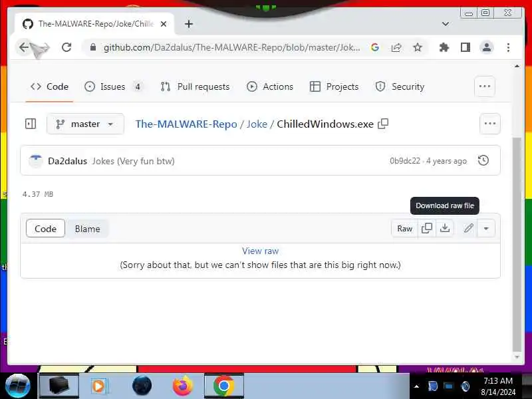This screenshot has height=399, width=532.
Task: Open the Actions tab
Action: [270, 87]
